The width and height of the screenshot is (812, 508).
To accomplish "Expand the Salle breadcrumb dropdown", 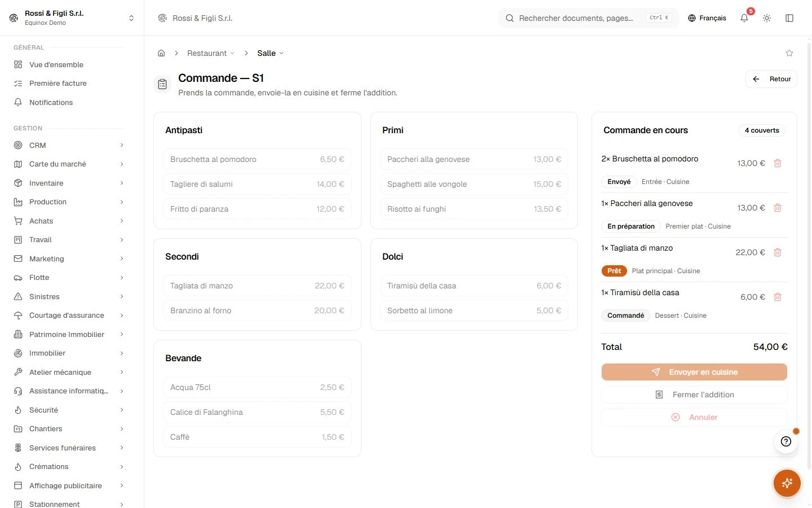I will (x=271, y=53).
